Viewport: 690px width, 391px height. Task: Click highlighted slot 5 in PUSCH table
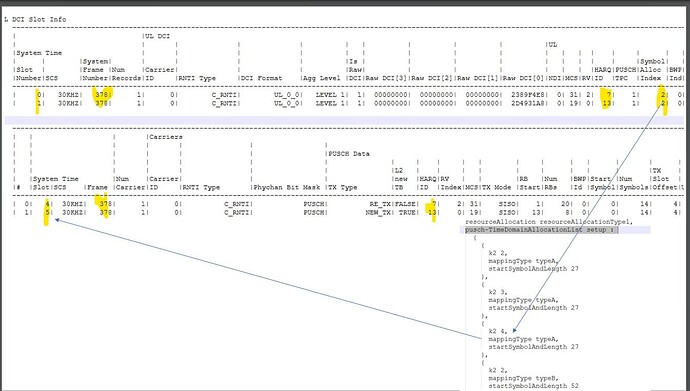click(x=47, y=213)
